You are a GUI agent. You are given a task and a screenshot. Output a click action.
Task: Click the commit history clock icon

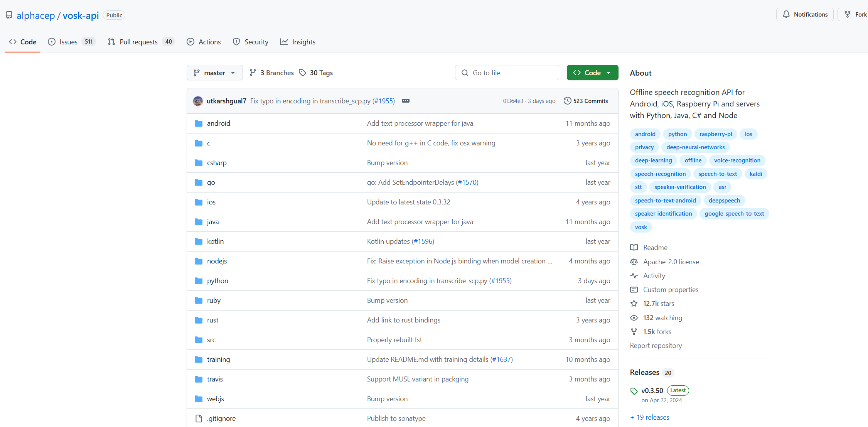point(567,101)
